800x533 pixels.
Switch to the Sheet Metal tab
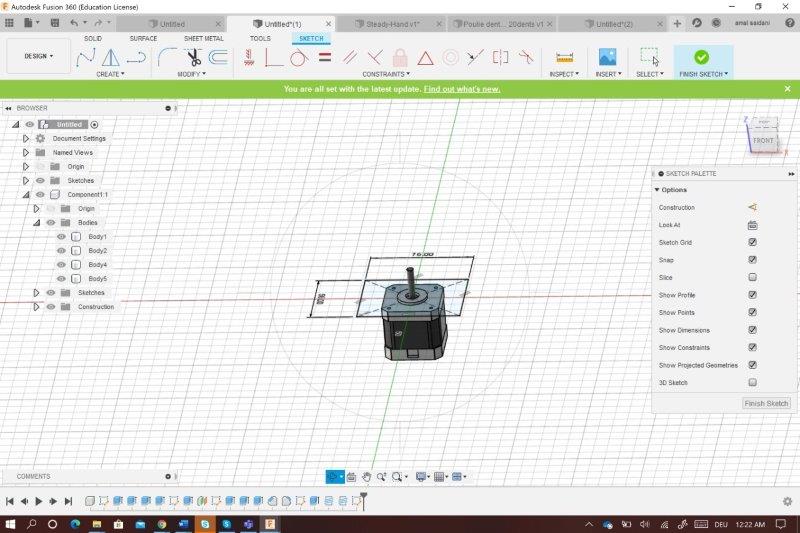(x=204, y=38)
